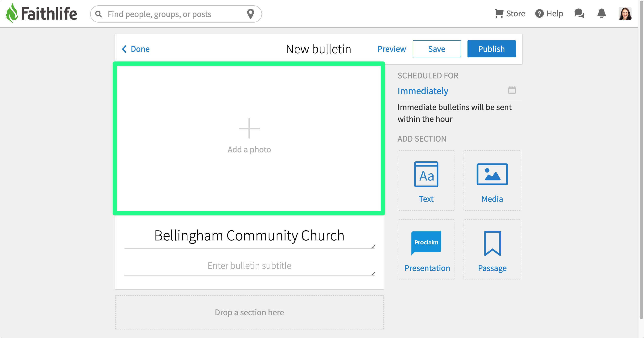644x338 pixels.
Task: Click the plus icon to add a photo
Action: pyautogui.click(x=249, y=128)
